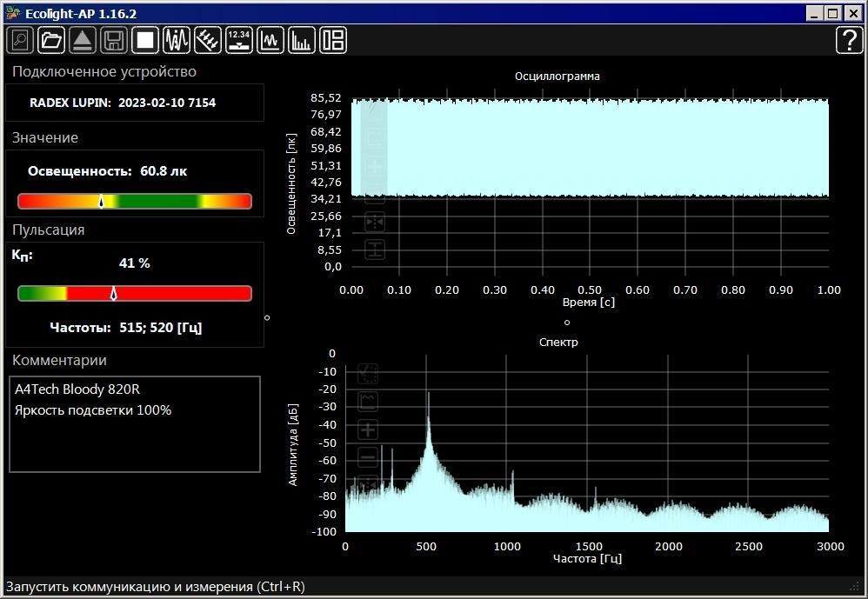Image resolution: width=868 pixels, height=599 pixels.
Task: Click the "-100" amplitude axis tick label
Action: pyautogui.click(x=322, y=531)
